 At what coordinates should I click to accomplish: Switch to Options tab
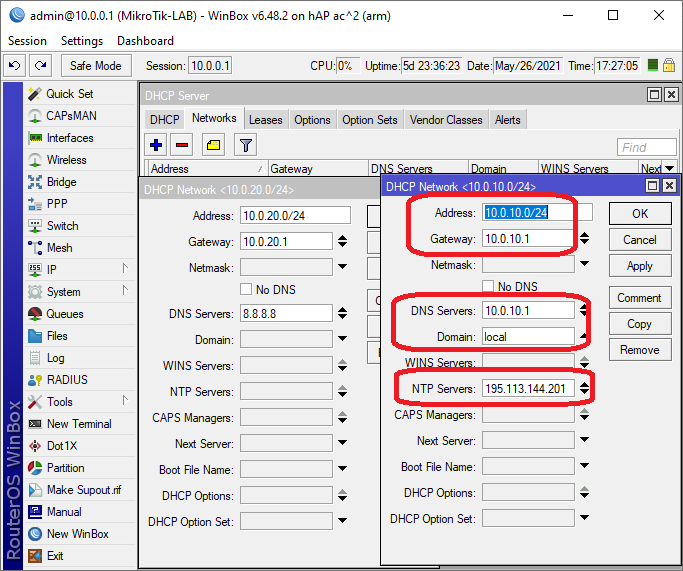click(312, 120)
